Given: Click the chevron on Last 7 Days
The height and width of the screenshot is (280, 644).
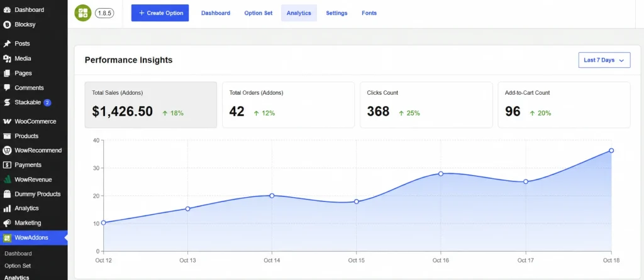Looking at the screenshot, I should [621, 60].
